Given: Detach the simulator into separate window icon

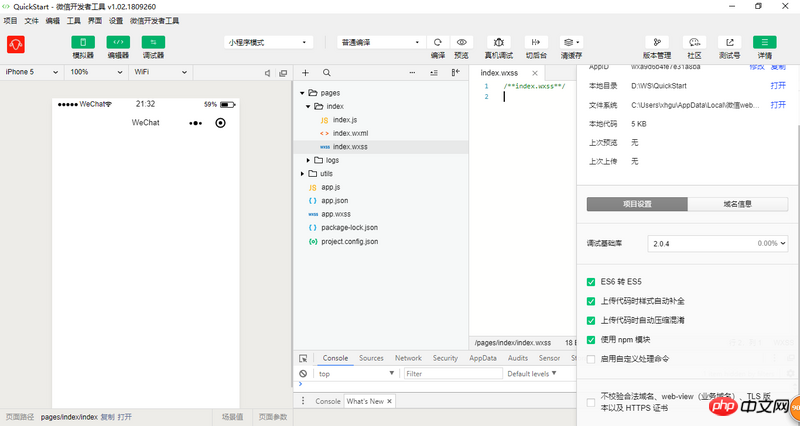Looking at the screenshot, I should coord(283,73).
